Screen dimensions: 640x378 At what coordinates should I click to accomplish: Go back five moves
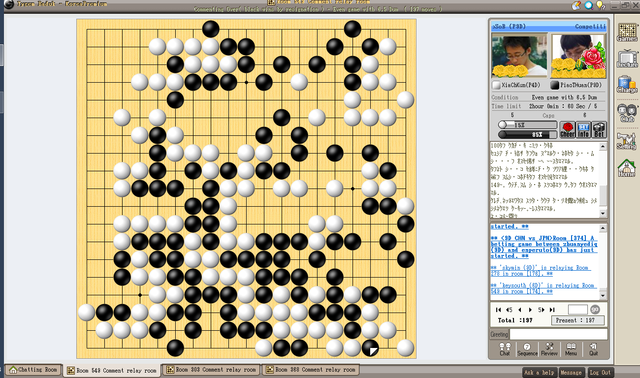click(509, 310)
